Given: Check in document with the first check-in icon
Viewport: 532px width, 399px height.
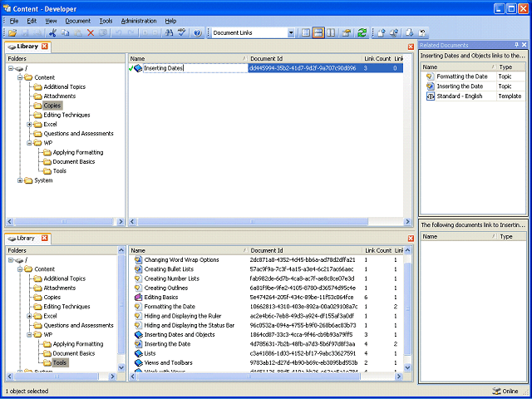Looking at the screenshot, I should 382,33.
